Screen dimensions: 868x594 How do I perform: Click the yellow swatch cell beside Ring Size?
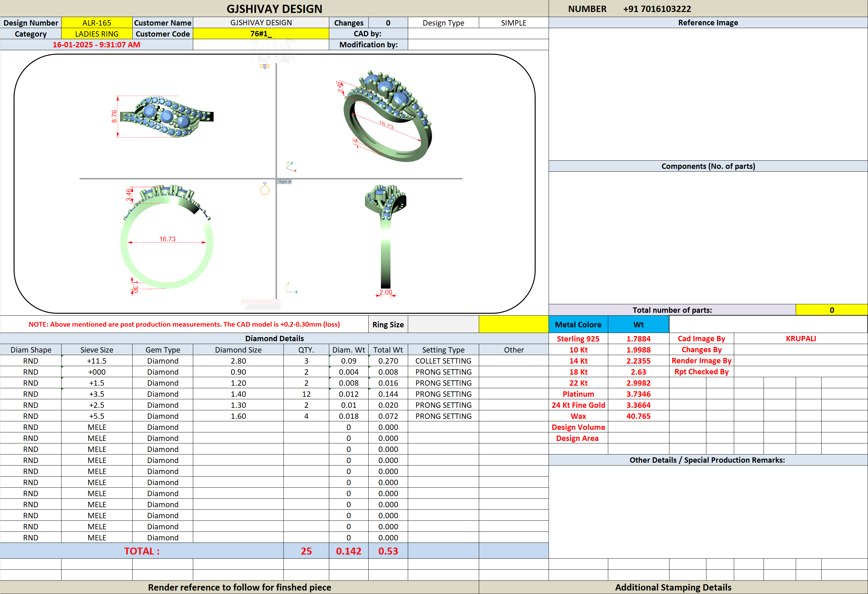point(514,324)
